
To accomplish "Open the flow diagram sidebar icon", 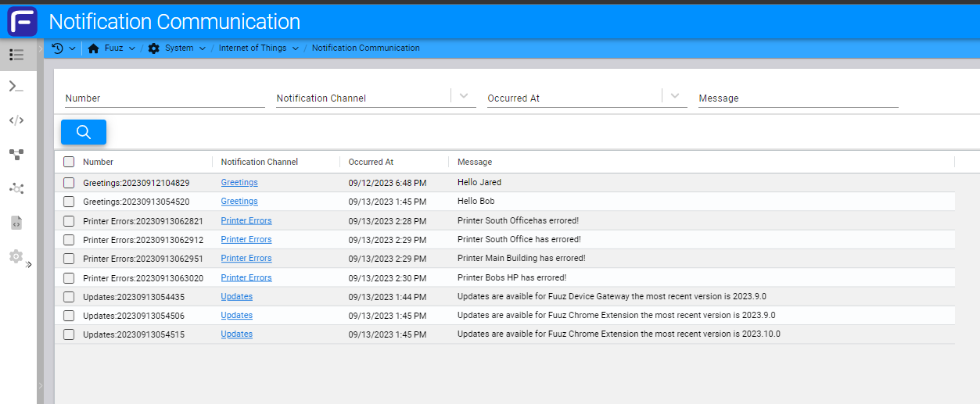I will 16,154.
